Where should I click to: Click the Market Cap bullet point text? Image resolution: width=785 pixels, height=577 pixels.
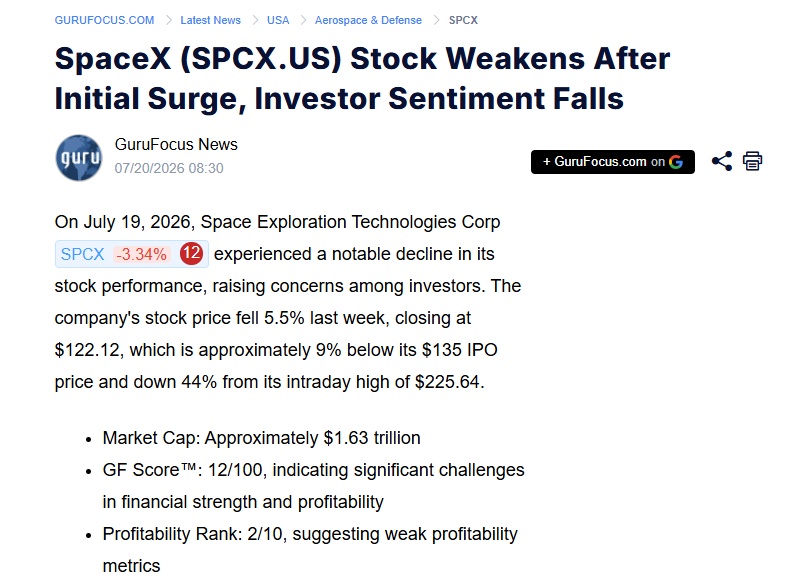261,438
